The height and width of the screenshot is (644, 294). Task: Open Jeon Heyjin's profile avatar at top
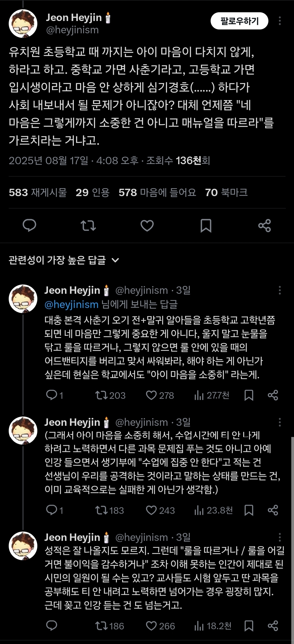[x=23, y=23]
